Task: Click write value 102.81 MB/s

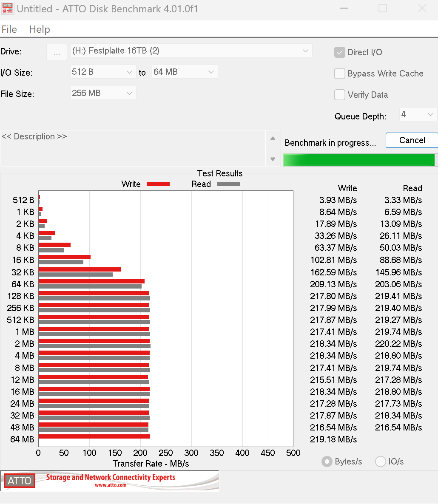Action: point(333,260)
